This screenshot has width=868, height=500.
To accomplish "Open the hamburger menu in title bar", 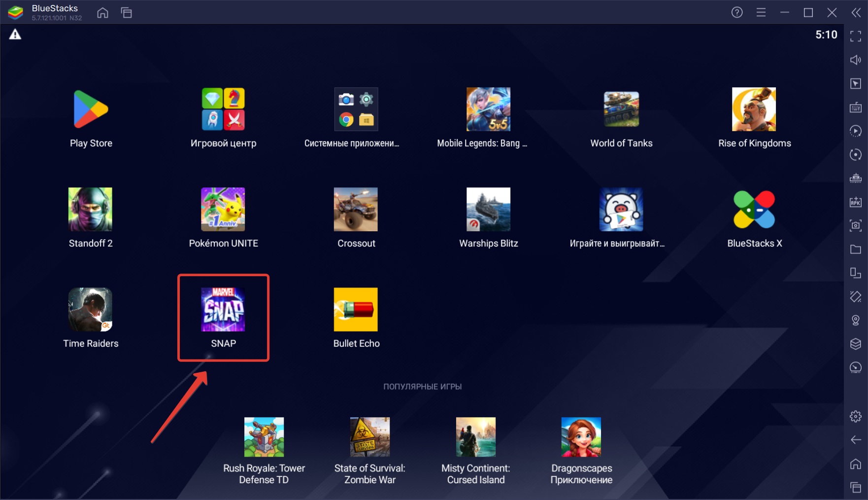I will [x=761, y=12].
